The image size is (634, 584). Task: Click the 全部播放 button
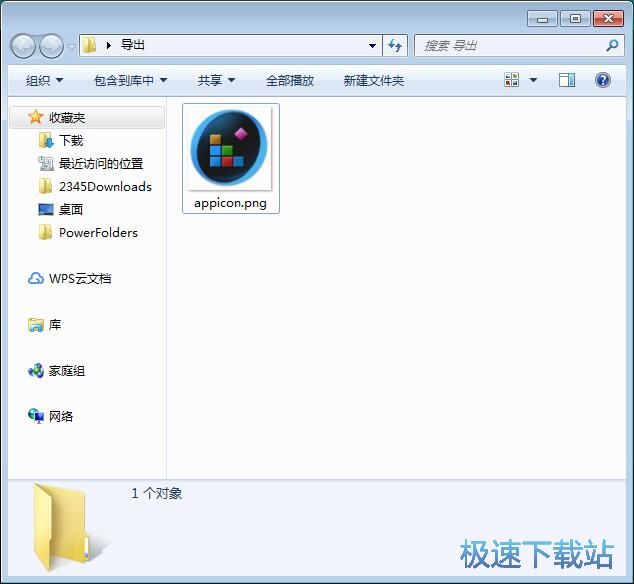click(x=290, y=80)
